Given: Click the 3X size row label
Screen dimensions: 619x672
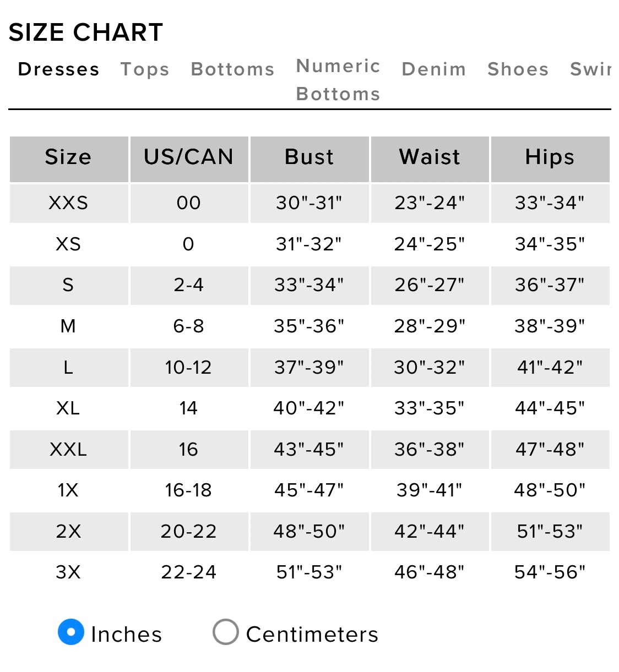Looking at the screenshot, I should click(x=68, y=572).
